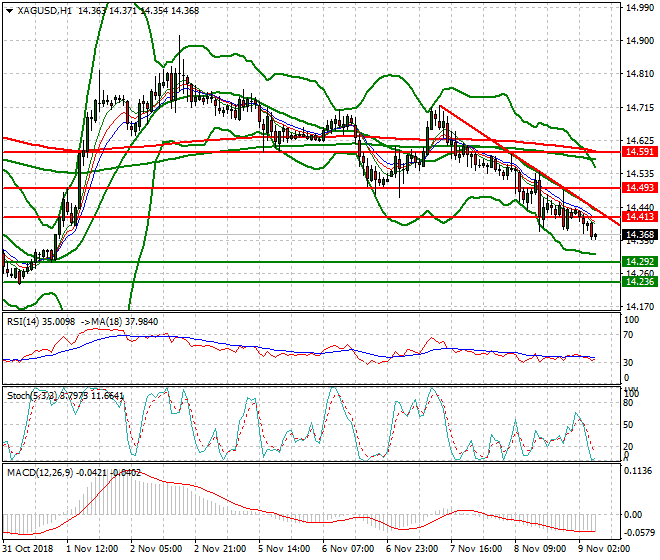Click the 1 Nov 12:00 time axis label
Screen dimensions: 660x560
click(91, 549)
